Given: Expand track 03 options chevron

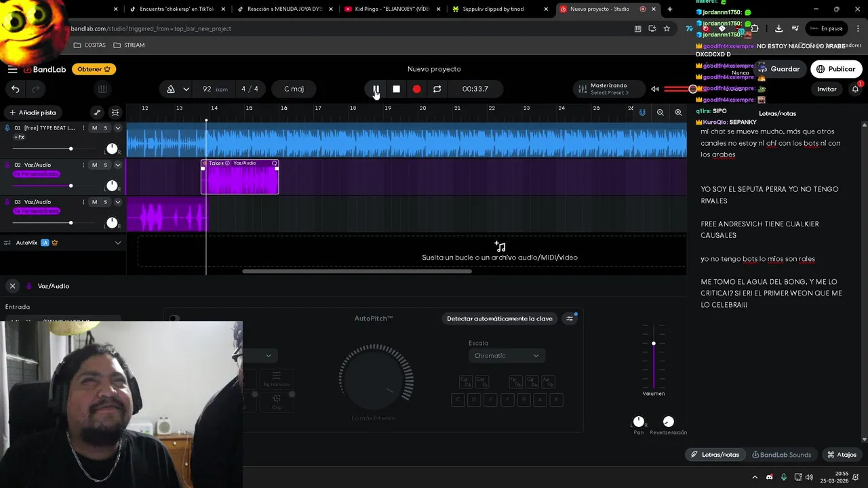Looking at the screenshot, I should [117, 202].
